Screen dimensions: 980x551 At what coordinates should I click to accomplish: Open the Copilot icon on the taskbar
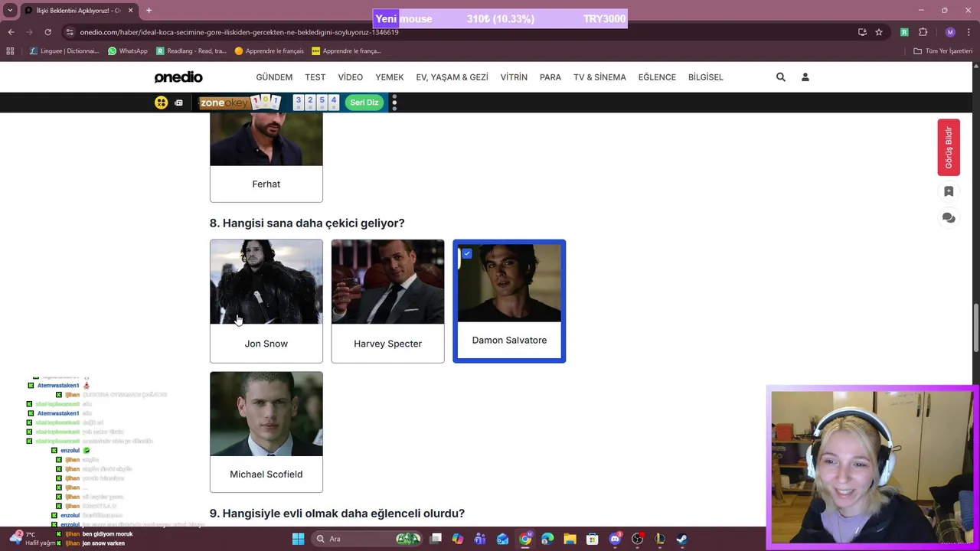458,539
